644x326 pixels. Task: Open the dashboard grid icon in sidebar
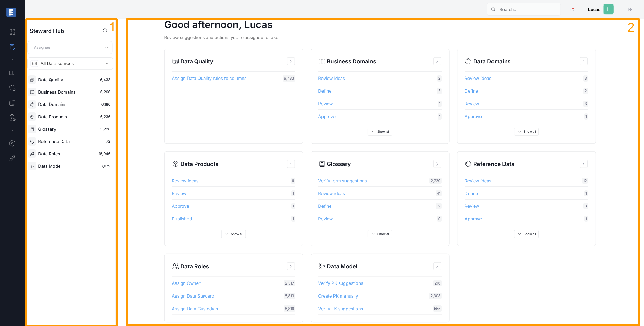[12, 32]
